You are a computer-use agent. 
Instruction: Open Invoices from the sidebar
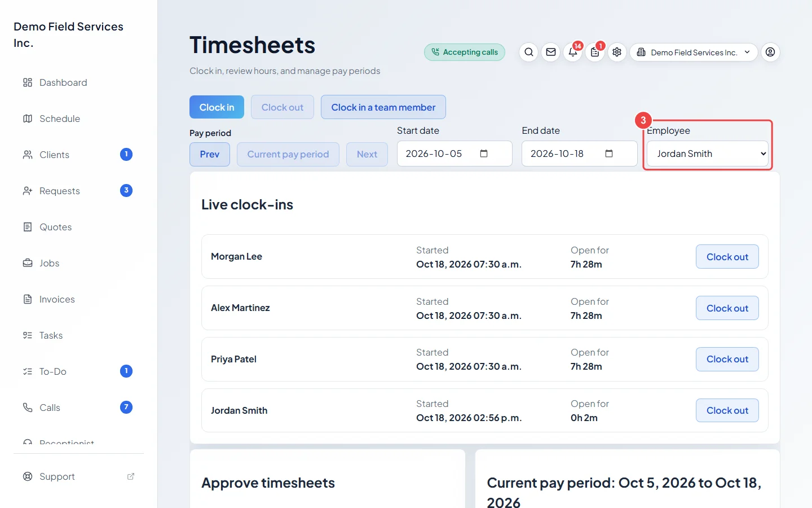pos(78,299)
